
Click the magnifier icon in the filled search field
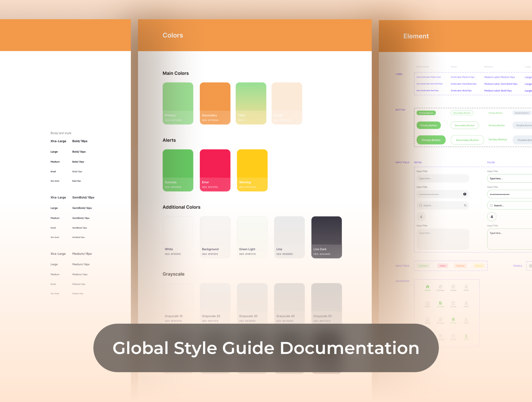click(491, 205)
